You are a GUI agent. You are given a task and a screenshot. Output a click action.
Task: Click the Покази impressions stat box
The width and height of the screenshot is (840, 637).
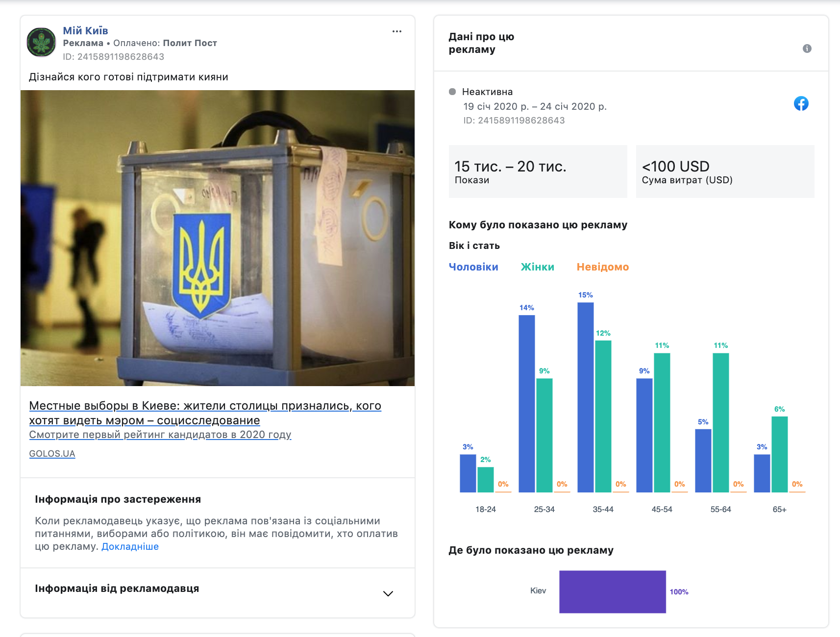[538, 171]
